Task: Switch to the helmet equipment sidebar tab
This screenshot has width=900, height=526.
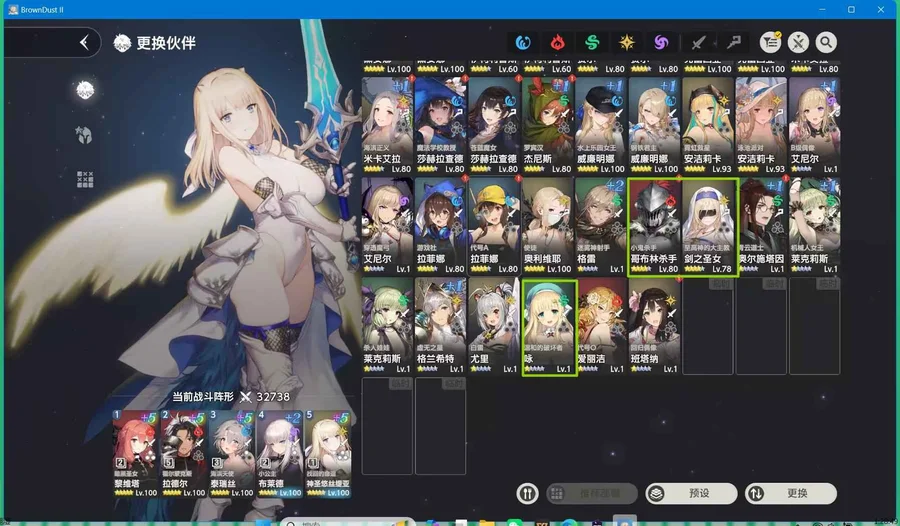Action: point(85,134)
